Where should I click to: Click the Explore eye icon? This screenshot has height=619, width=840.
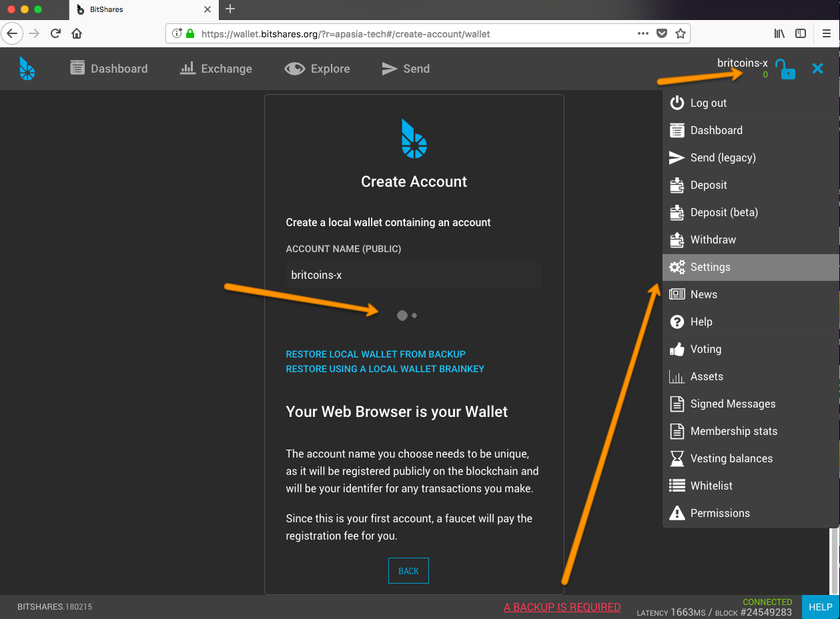pyautogui.click(x=294, y=69)
